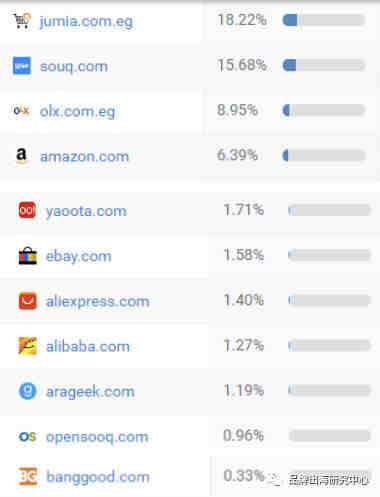Click the orange banggood BG icon

(28, 477)
